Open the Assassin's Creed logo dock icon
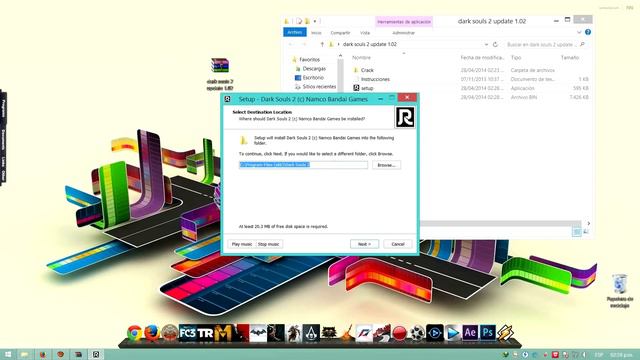The width and height of the screenshot is (640, 360). pos(311,333)
